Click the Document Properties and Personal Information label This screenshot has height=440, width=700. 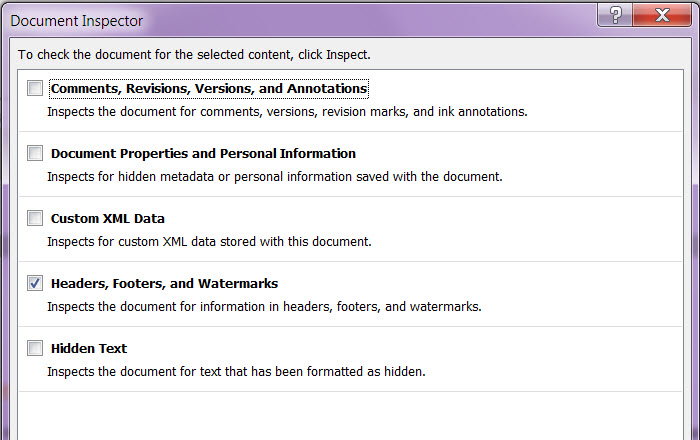pyautogui.click(x=203, y=154)
